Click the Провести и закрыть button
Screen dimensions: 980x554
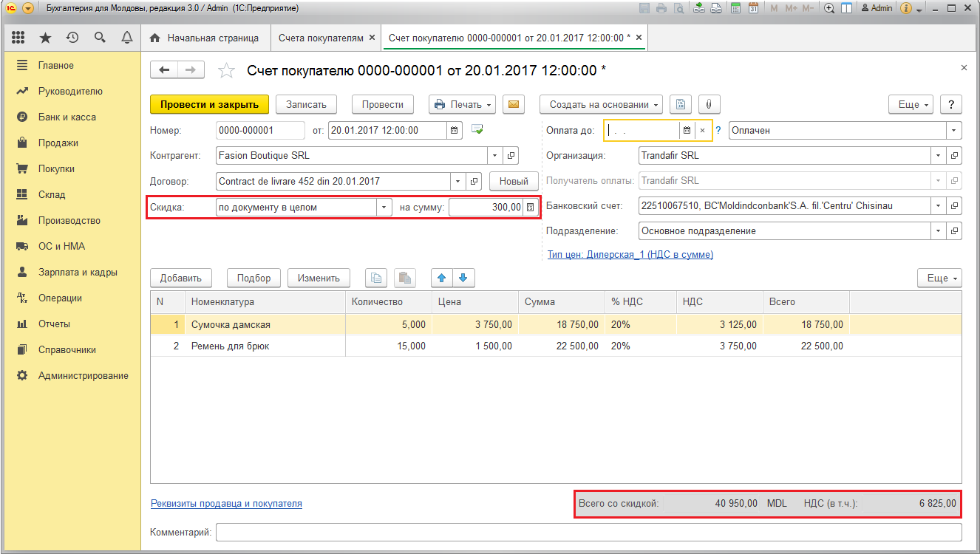[x=209, y=104]
